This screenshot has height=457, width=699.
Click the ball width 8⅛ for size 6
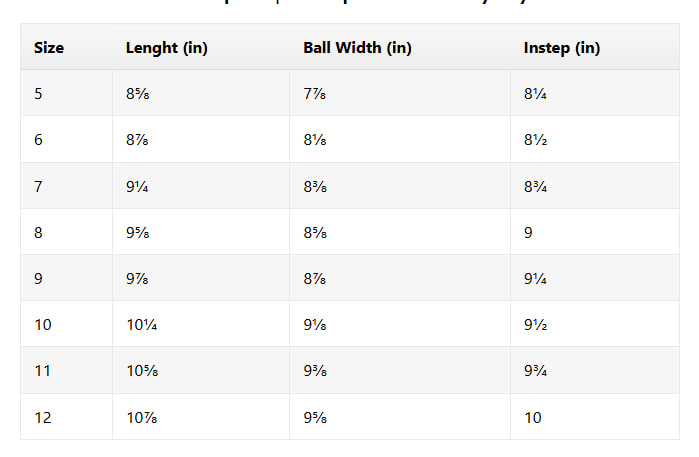[x=315, y=140]
